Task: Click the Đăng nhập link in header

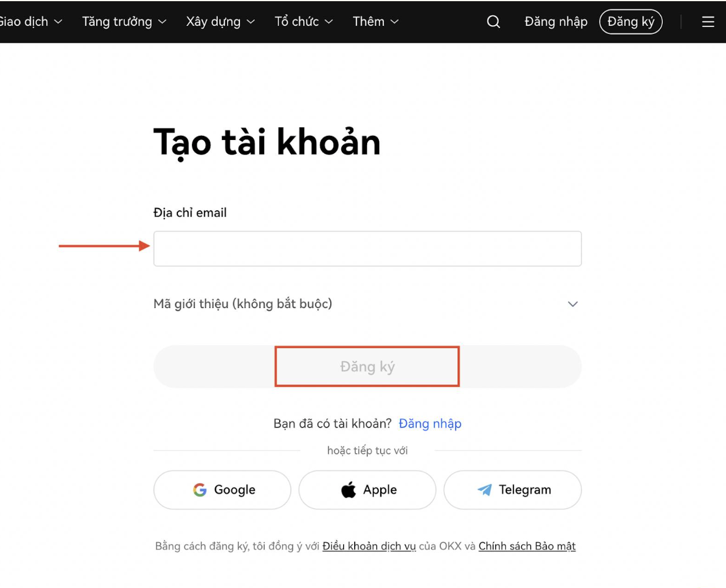Action: (x=556, y=22)
